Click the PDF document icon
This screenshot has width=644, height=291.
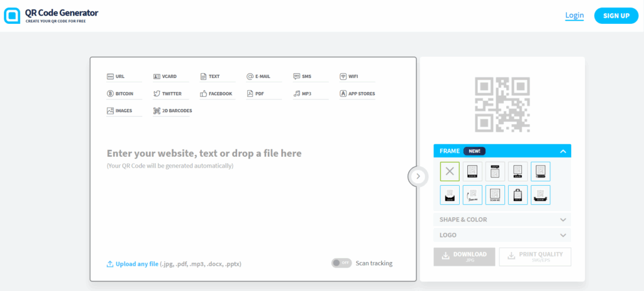pyautogui.click(x=250, y=94)
